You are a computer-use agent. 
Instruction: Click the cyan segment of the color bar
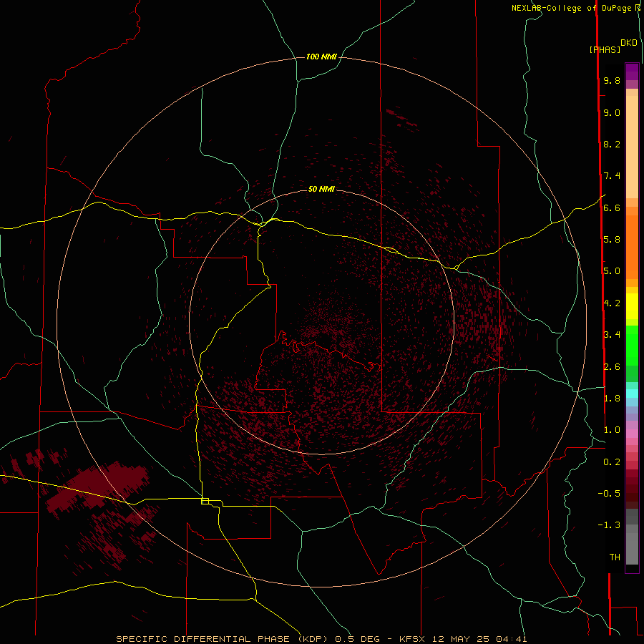[632, 394]
